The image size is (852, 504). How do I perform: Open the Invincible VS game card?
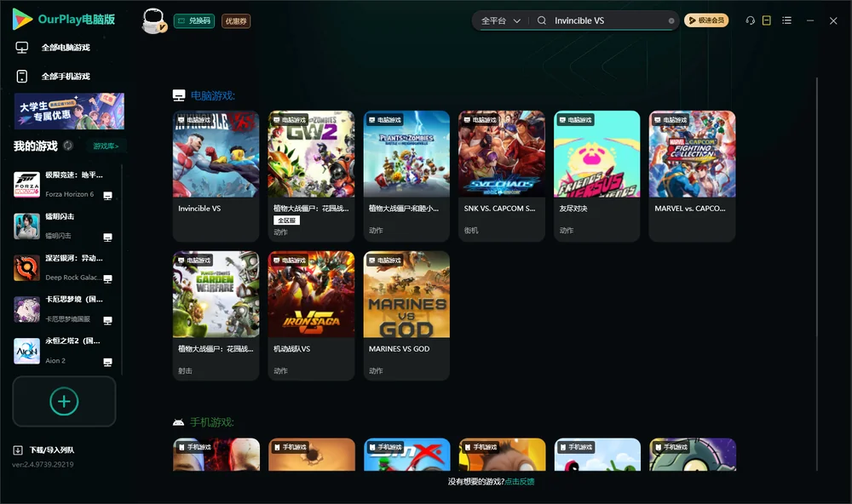point(216,176)
